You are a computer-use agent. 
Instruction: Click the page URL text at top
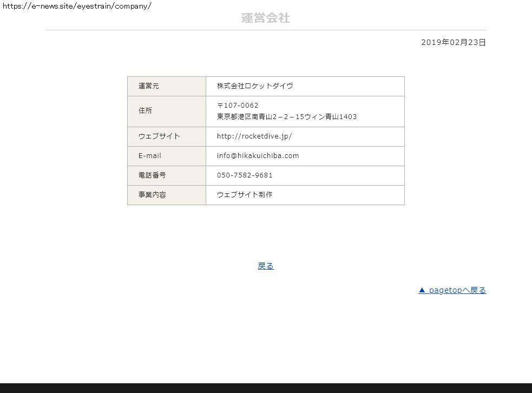coord(77,6)
